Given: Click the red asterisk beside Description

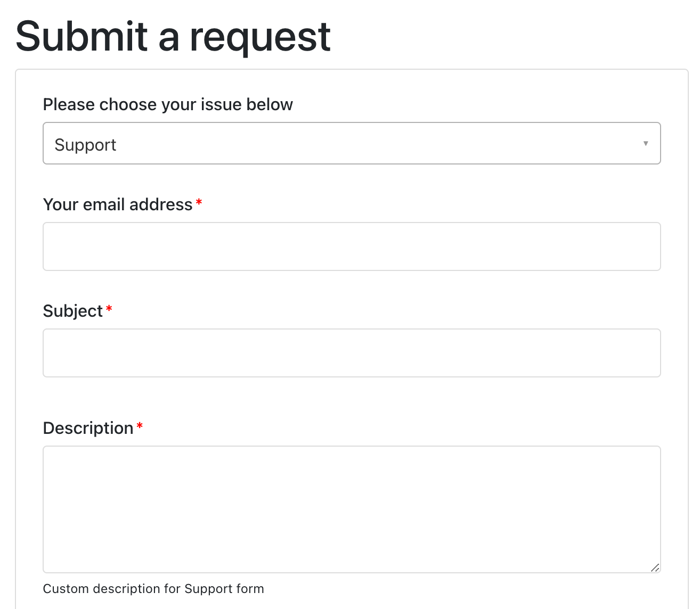Looking at the screenshot, I should 140,426.
